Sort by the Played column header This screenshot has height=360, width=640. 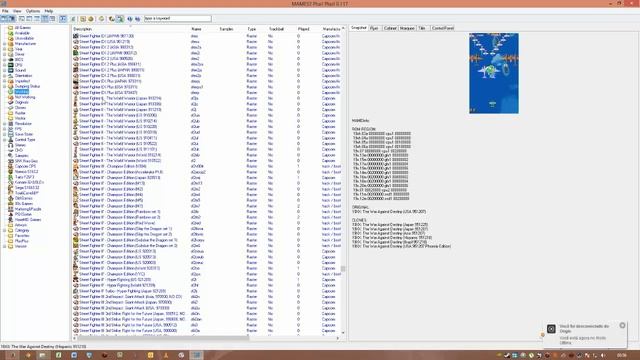click(309, 29)
